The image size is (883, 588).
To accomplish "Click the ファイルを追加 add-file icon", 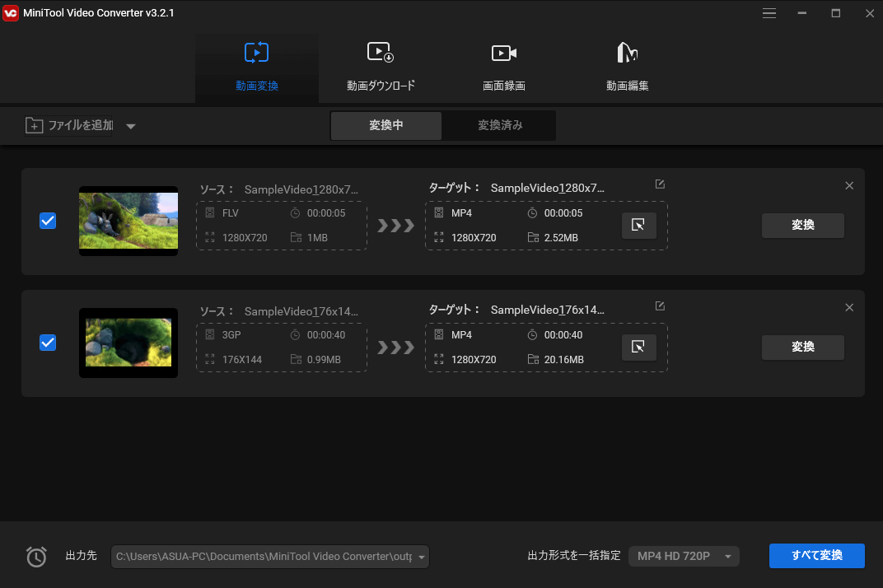I will click(x=34, y=125).
